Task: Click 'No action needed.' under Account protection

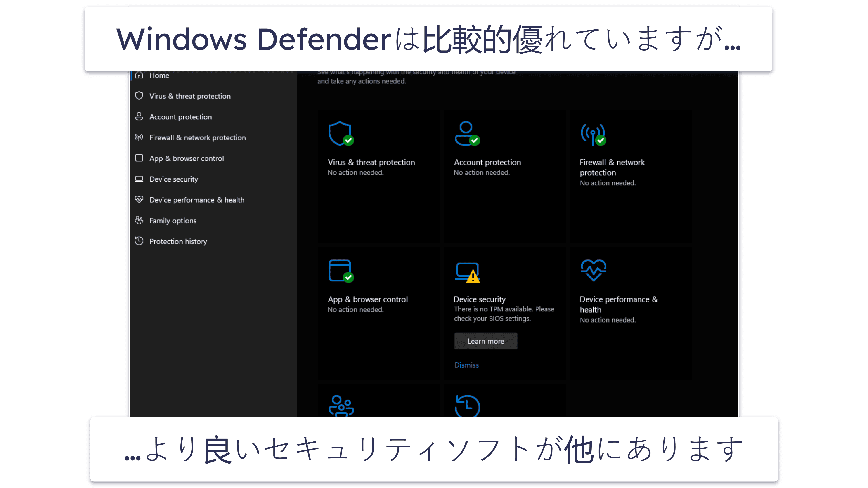Action: pos(482,173)
